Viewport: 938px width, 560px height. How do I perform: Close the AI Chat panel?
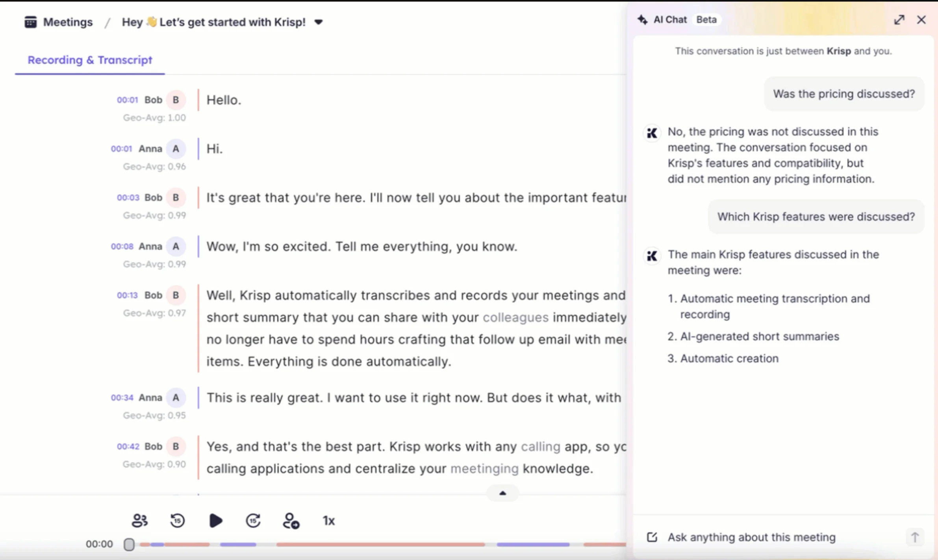point(921,20)
